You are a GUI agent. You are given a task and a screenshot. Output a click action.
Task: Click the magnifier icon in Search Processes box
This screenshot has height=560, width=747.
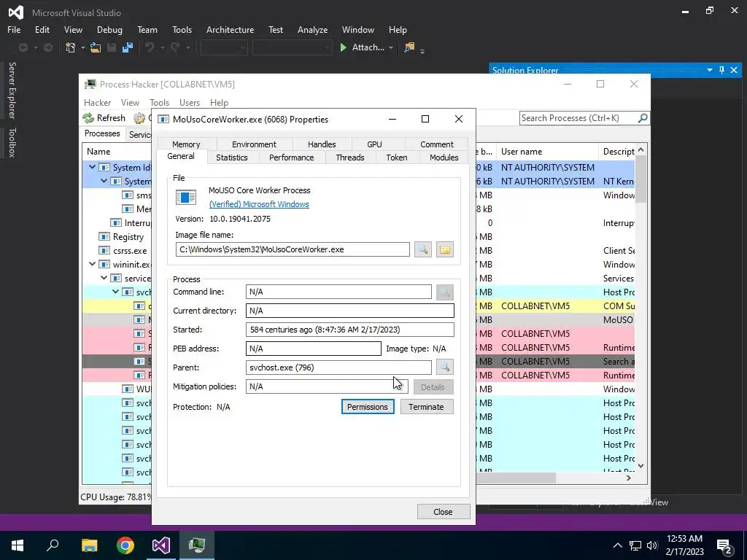click(x=642, y=117)
